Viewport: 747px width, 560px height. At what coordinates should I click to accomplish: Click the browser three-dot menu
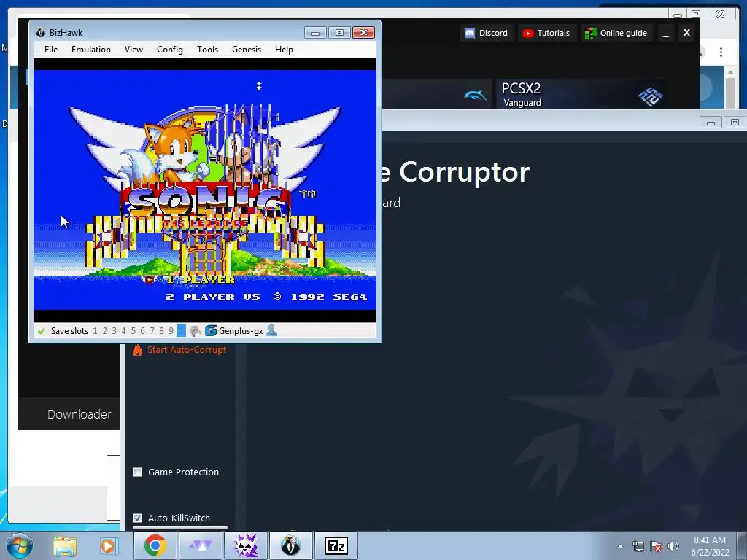point(721,52)
